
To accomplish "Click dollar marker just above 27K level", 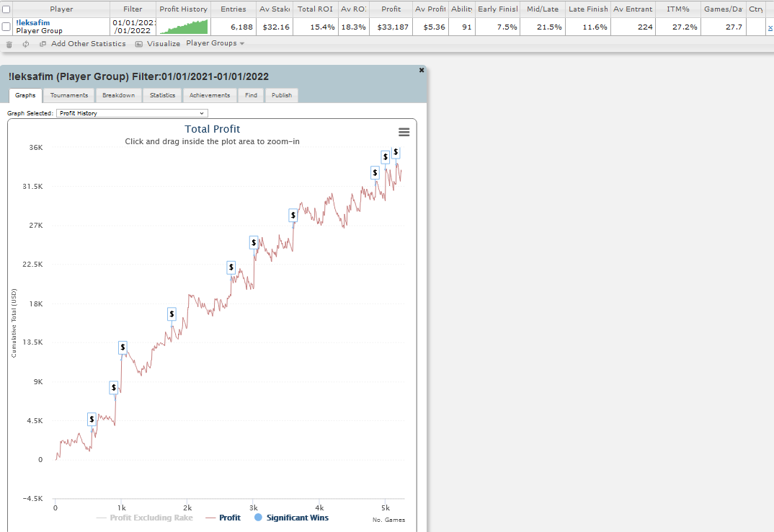I will click(x=293, y=216).
